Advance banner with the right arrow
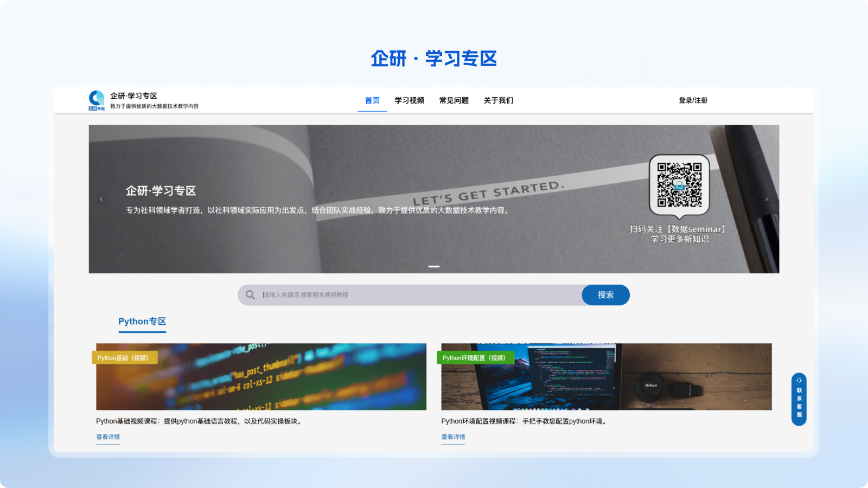 [x=766, y=199]
